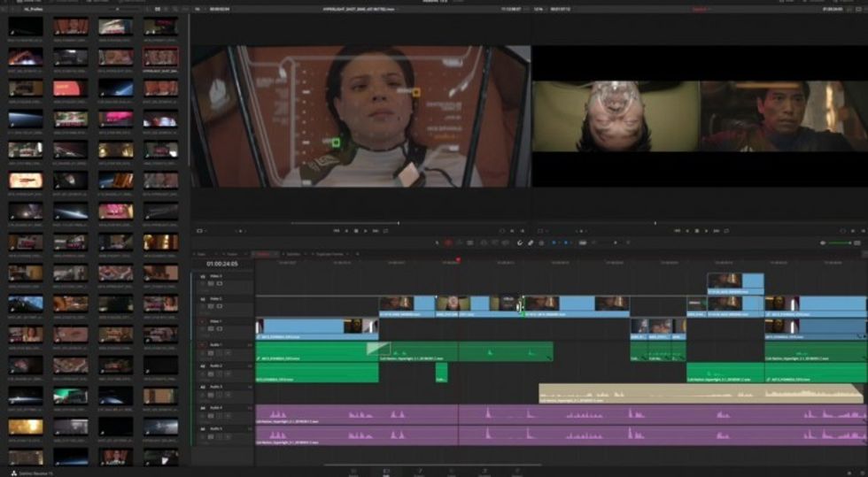Switch media pool to thumbnail view
868x477 pixels.
[x=158, y=10]
